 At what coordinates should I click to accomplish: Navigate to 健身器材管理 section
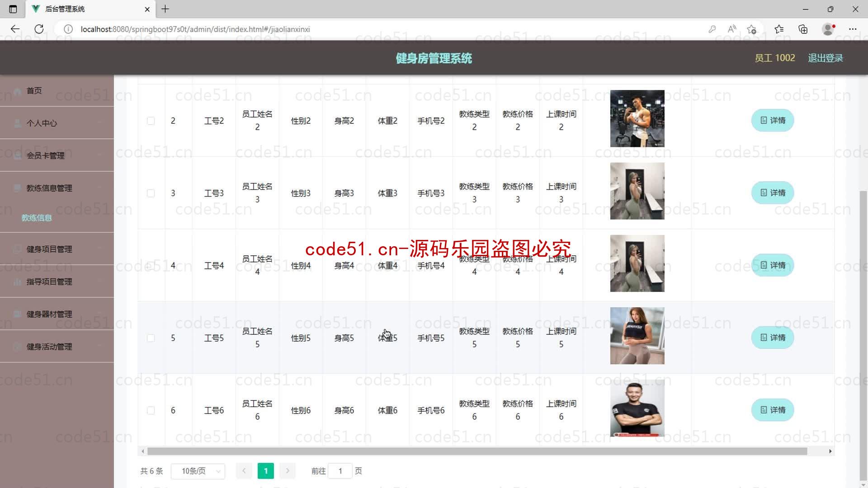pyautogui.click(x=49, y=314)
